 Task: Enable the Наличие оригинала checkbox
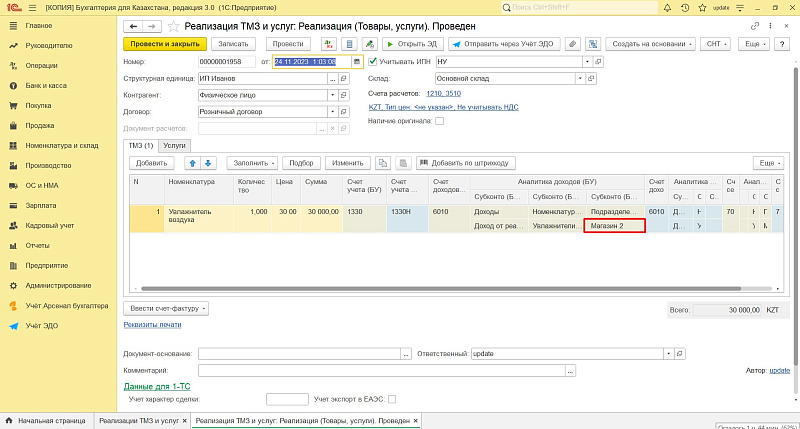click(x=439, y=120)
